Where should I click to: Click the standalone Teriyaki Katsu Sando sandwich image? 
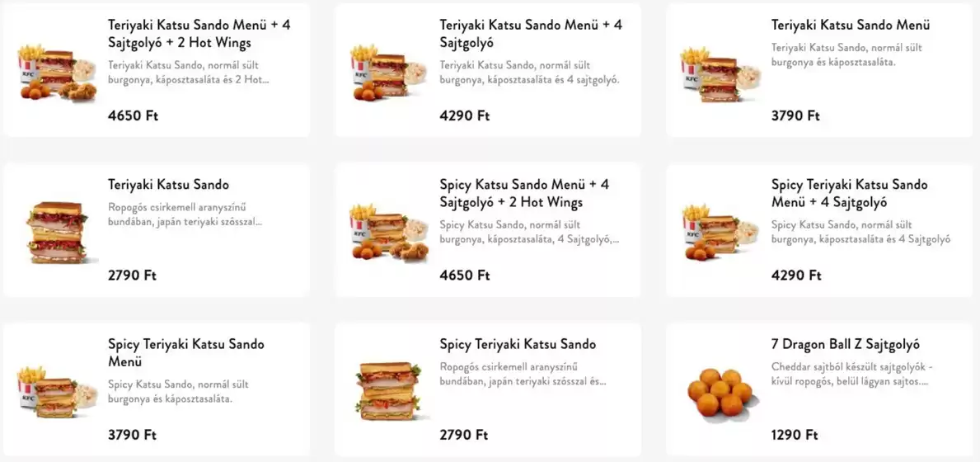point(56,232)
